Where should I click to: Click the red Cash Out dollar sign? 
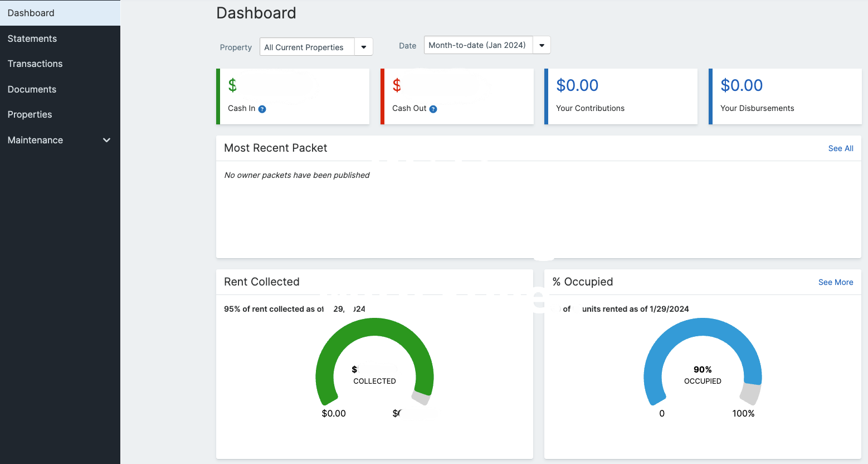click(397, 85)
